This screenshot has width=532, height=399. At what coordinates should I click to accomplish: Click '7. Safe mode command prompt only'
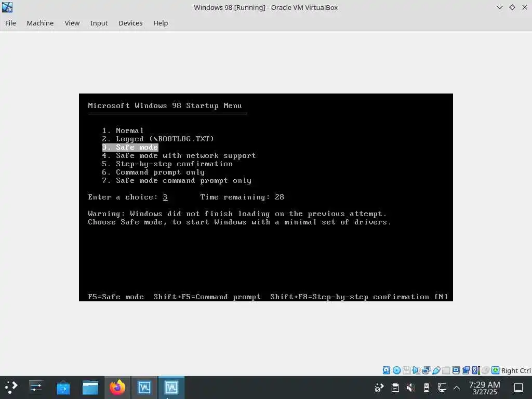177,180
